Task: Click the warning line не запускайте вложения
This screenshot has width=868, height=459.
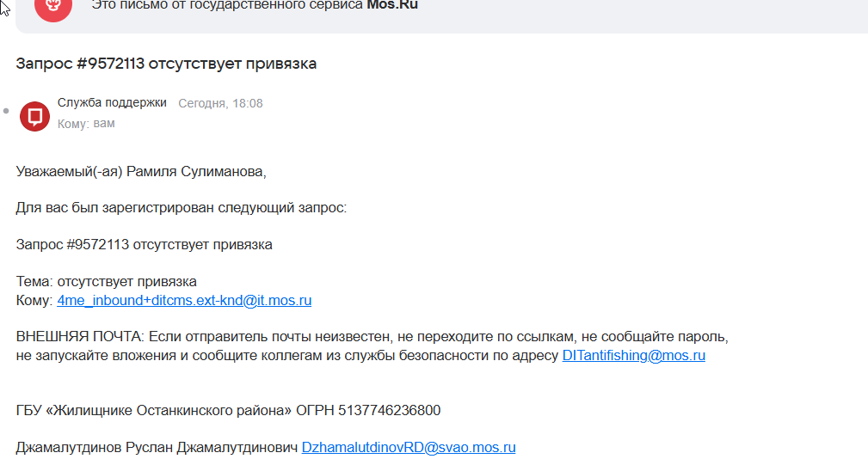Action: (x=286, y=355)
